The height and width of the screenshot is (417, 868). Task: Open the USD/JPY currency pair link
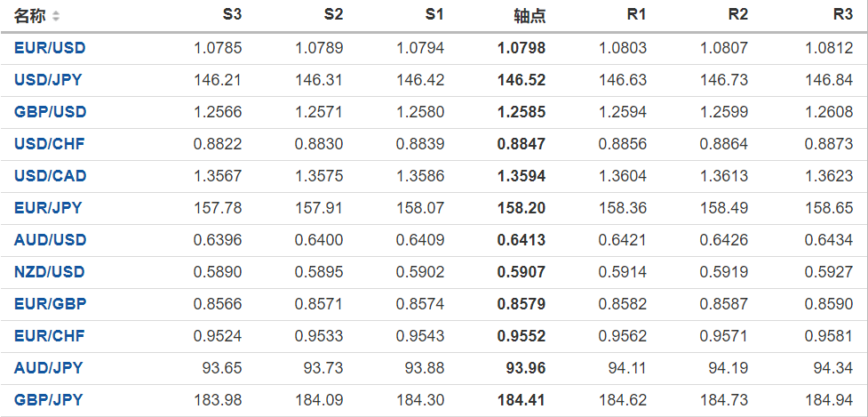[x=48, y=80]
